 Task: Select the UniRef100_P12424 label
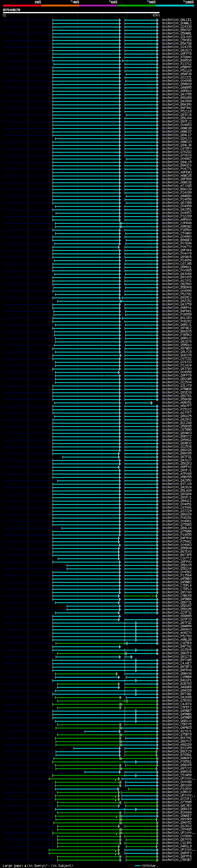[177, 365]
